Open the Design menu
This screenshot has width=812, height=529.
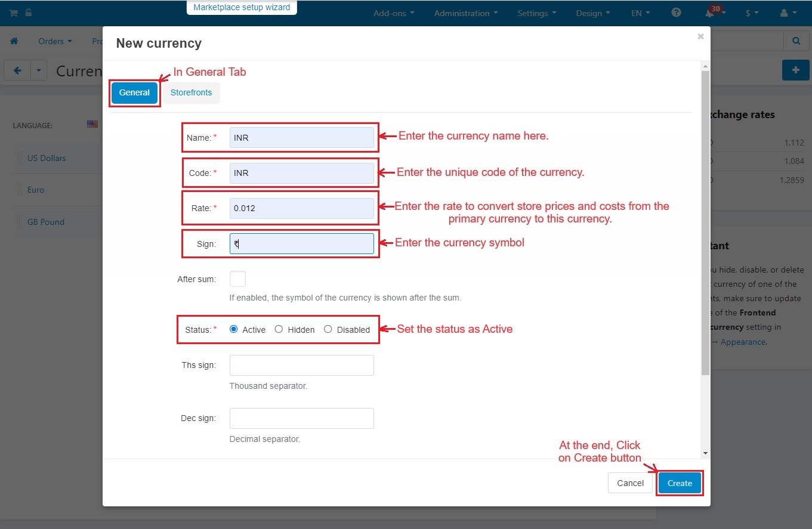coord(593,13)
